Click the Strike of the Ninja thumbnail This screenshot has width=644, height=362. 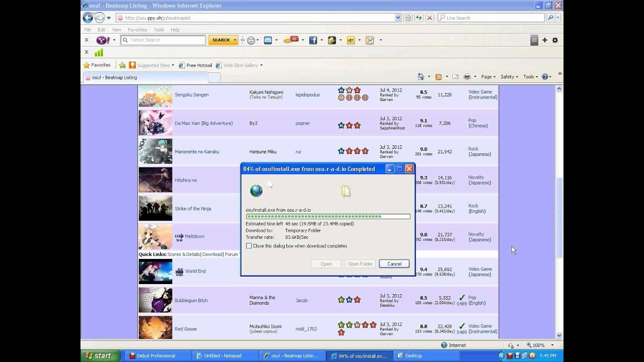pyautogui.click(x=155, y=208)
